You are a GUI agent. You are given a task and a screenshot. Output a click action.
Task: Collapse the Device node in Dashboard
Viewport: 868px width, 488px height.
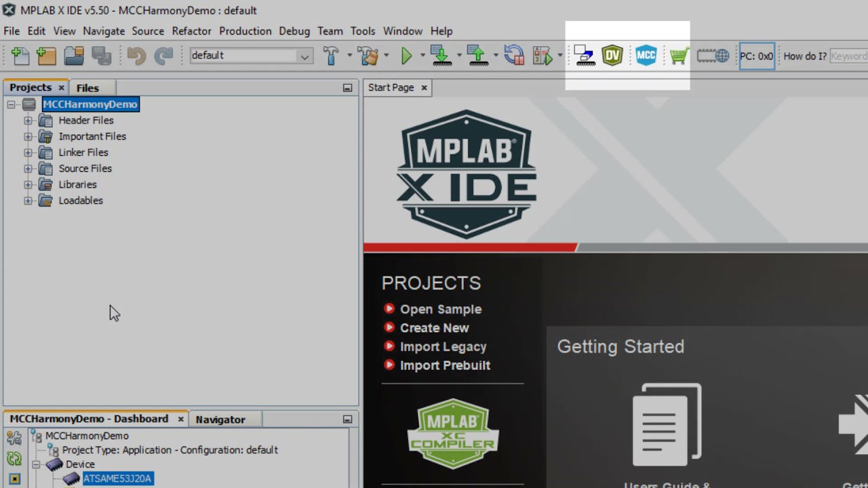36,465
